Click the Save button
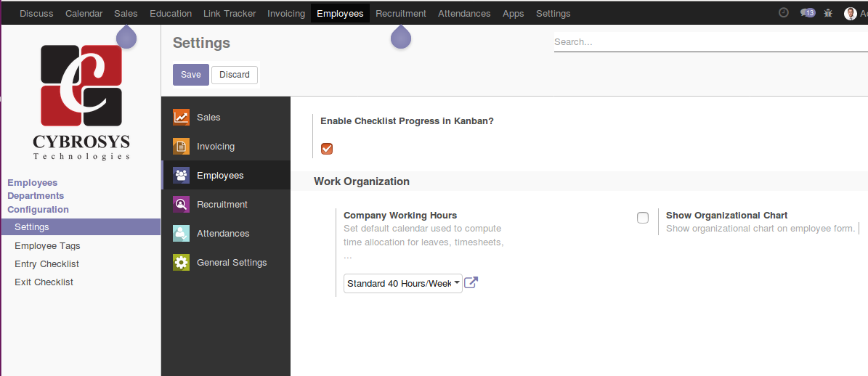This screenshot has width=868, height=376. (190, 75)
